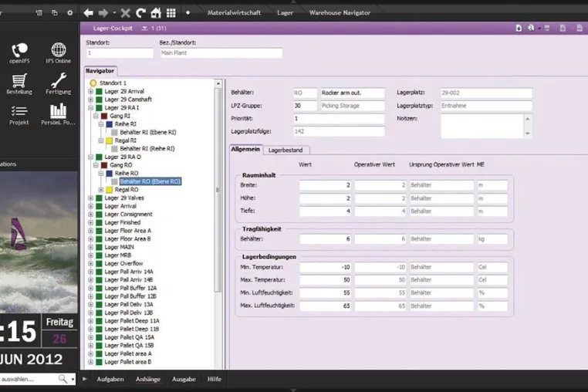Viewport: 588px width, 392px height.
Task: Open the Bestellung cart shortcut
Action: [19, 83]
